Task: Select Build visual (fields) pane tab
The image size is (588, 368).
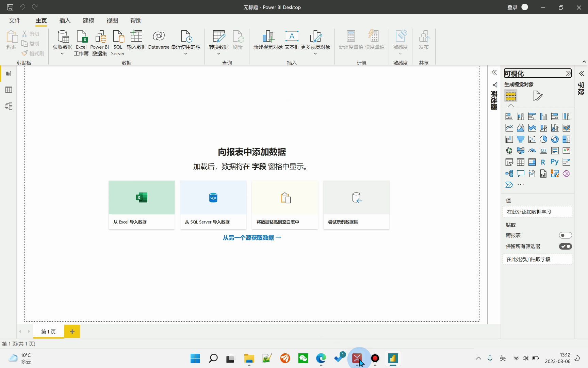Action: [x=511, y=96]
